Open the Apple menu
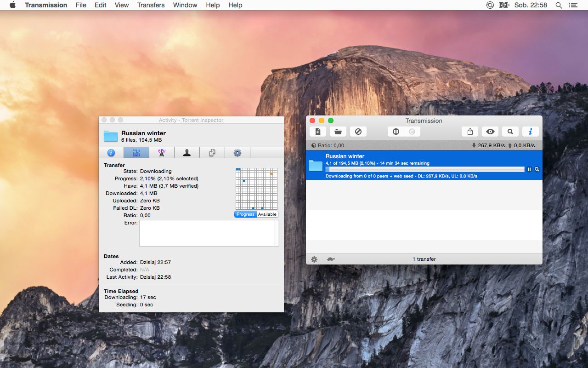This screenshot has height=368, width=588. click(12, 5)
